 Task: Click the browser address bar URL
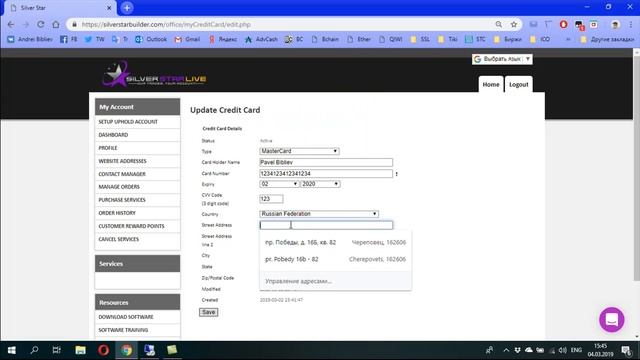tap(166, 24)
